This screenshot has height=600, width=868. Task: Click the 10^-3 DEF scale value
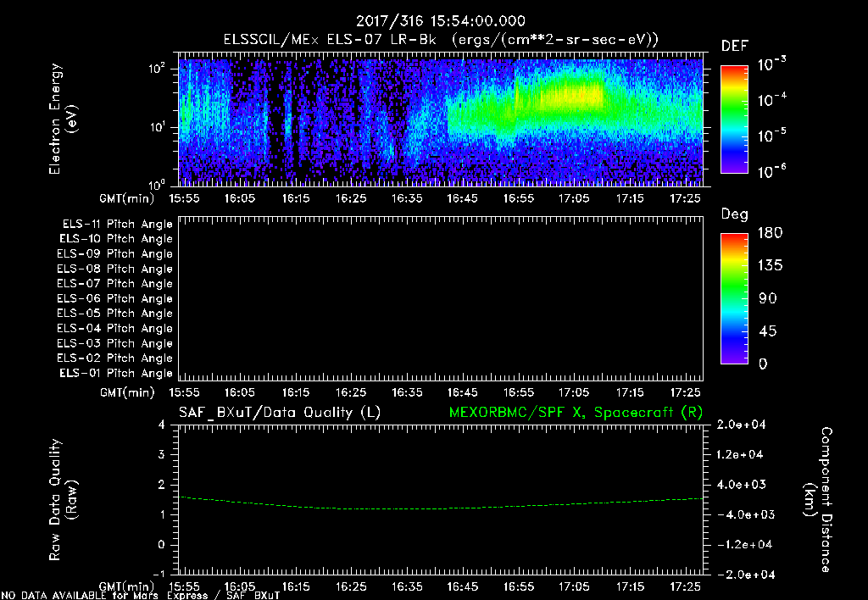[772, 64]
